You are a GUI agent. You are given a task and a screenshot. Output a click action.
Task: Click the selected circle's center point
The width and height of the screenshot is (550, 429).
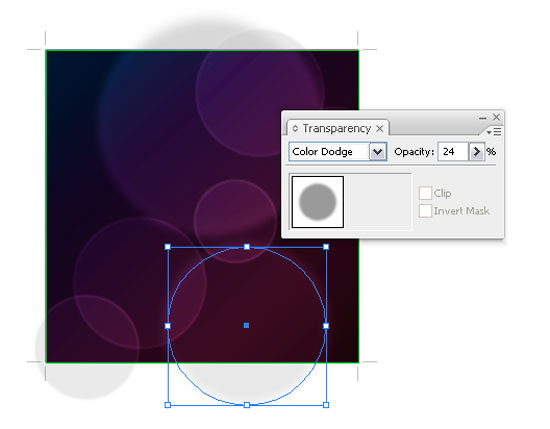click(x=247, y=326)
